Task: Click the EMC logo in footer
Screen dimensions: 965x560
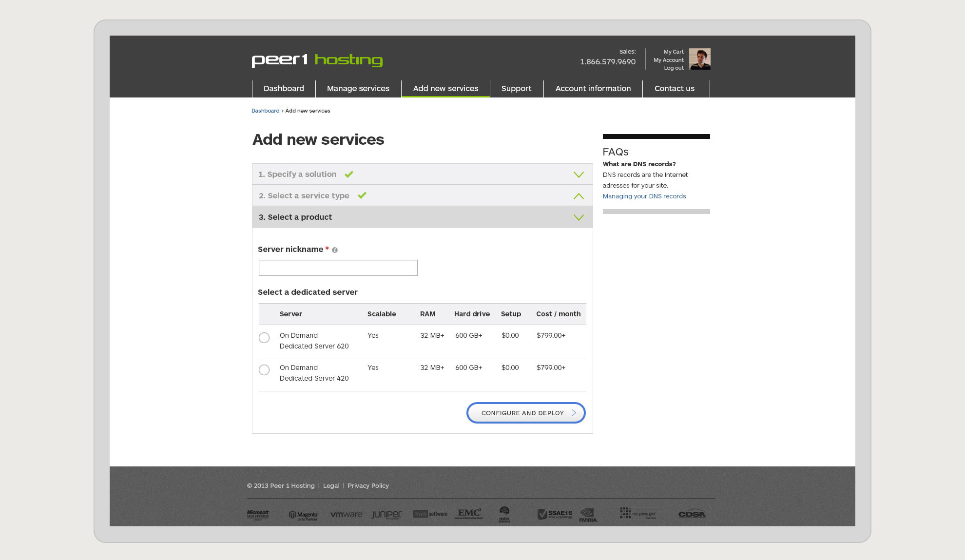Action: click(469, 514)
